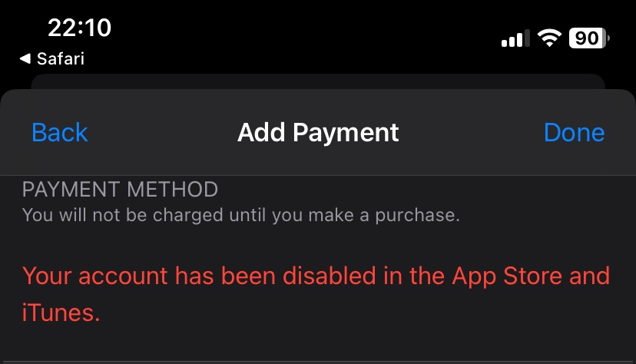Tap the Add Payment title
Viewport: 636px width, 364px height.
coord(318,133)
